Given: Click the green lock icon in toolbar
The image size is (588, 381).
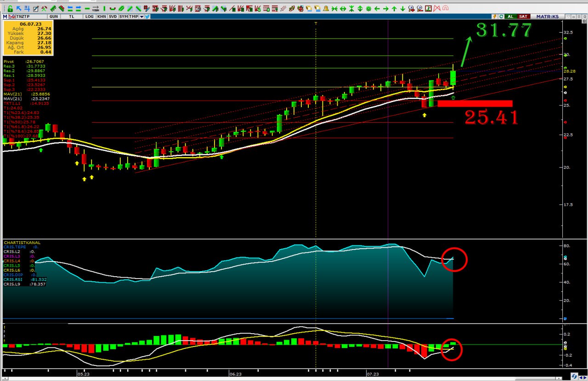Looking at the screenshot, I should click(x=10, y=9).
